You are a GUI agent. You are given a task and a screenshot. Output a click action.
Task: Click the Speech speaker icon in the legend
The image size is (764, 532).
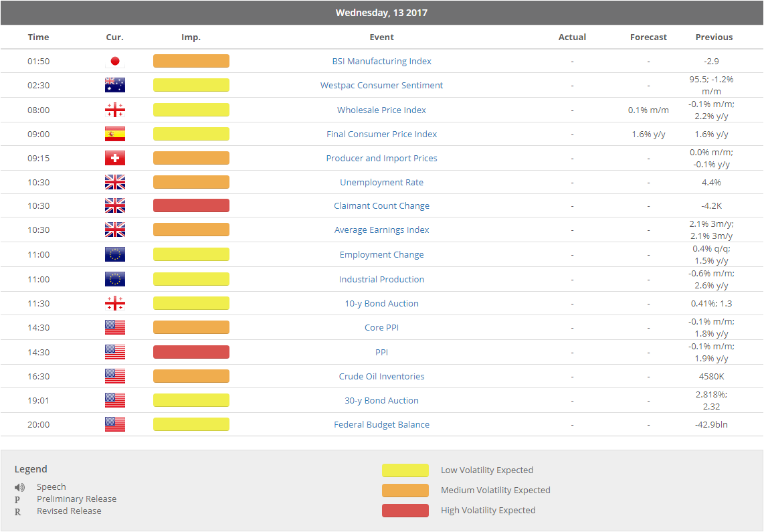pos(20,488)
